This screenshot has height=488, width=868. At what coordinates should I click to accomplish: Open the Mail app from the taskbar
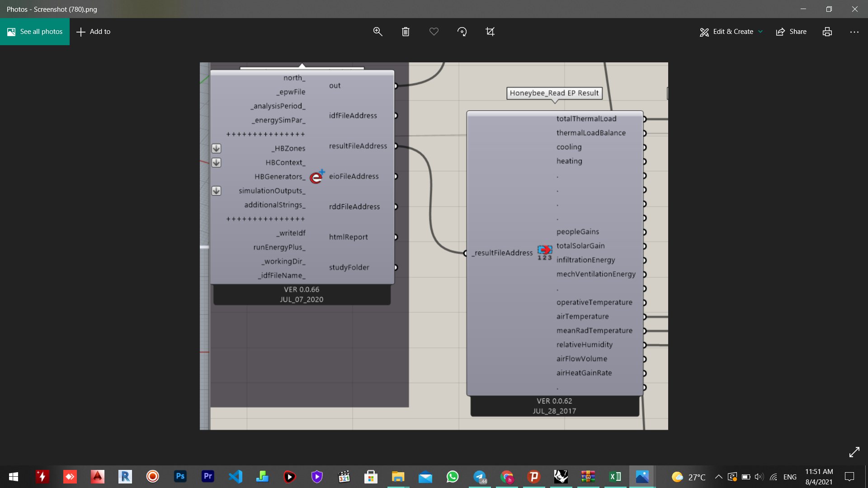coord(425,476)
